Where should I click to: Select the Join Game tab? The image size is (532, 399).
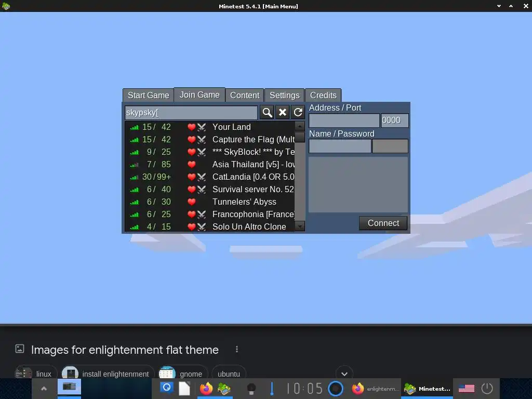click(199, 95)
